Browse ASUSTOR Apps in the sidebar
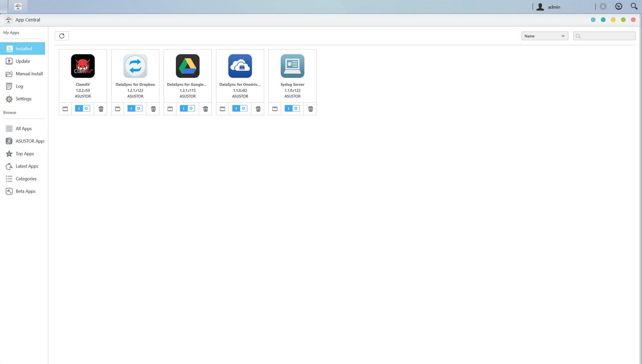Screen dimensions: 642x364 [23, 141]
